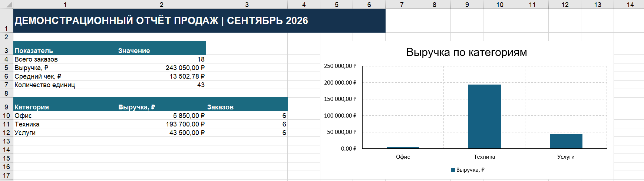Image resolution: width=644 pixels, height=181 pixels.
Task: Click the Показатель header cell
Action: pos(65,48)
